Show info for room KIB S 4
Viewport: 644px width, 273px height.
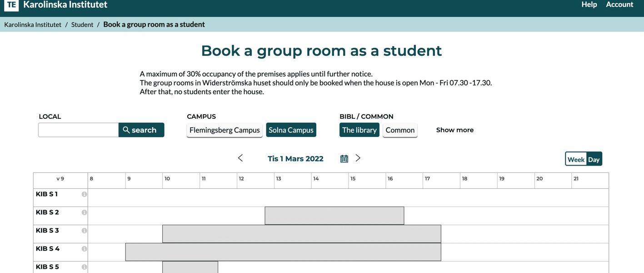point(84,249)
